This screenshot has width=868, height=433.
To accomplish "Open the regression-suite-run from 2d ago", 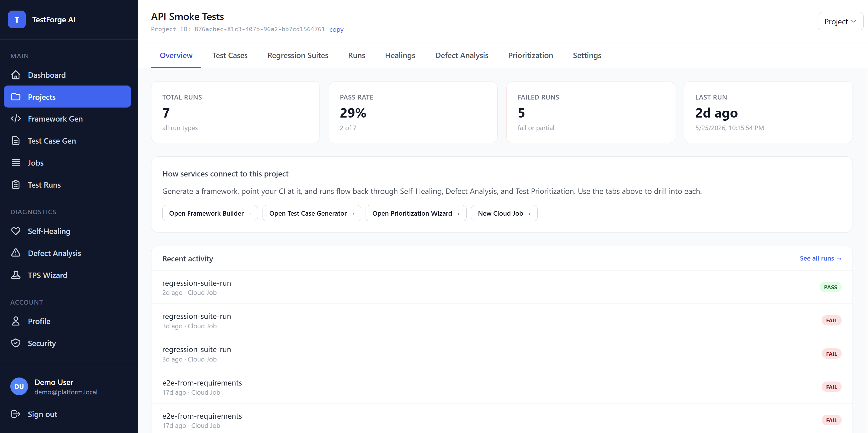I will pos(502,287).
